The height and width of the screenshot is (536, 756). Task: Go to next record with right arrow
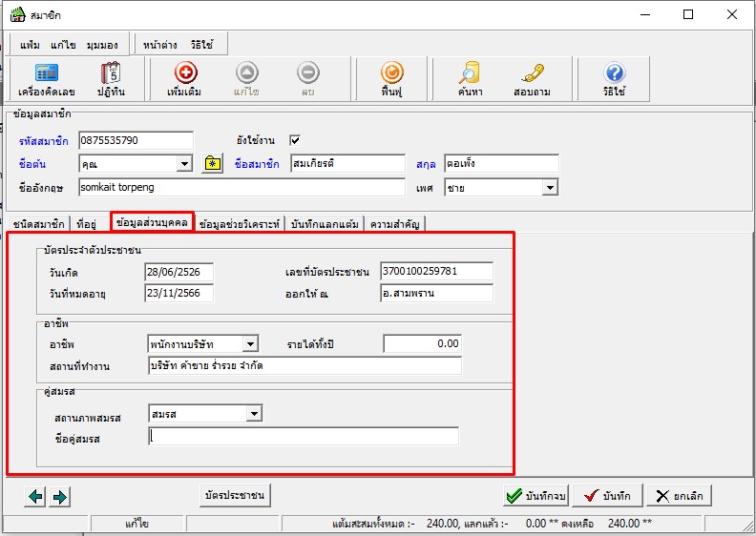(x=59, y=496)
